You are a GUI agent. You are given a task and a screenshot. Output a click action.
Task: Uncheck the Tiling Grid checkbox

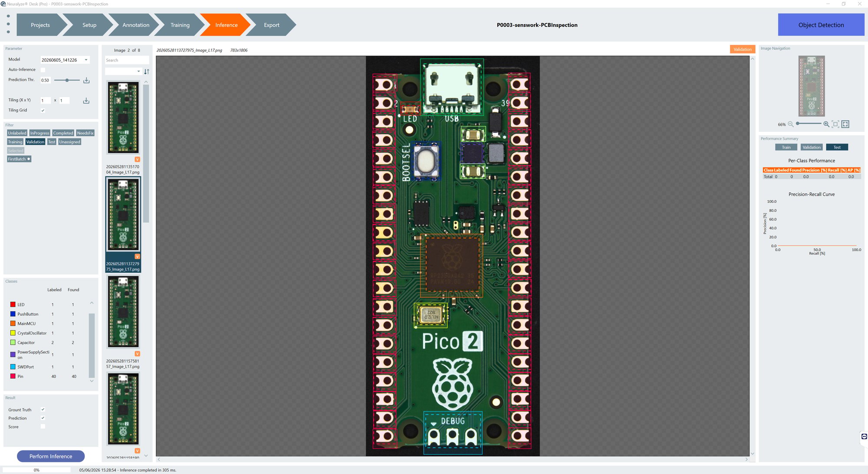(x=43, y=111)
